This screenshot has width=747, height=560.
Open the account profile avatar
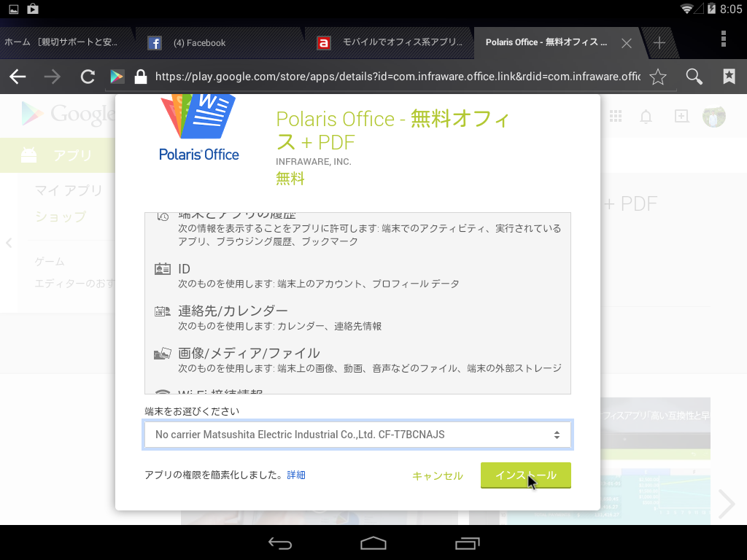click(713, 116)
